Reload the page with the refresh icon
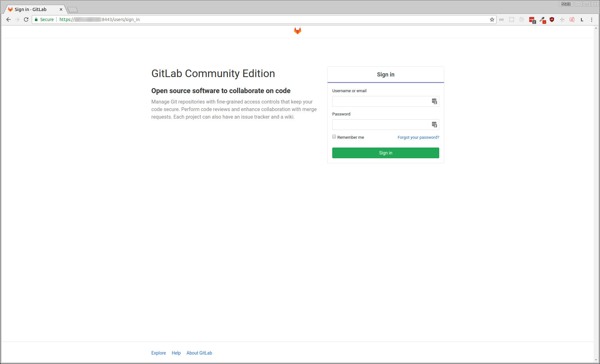Viewport: 600px width, 364px height. pos(26,20)
